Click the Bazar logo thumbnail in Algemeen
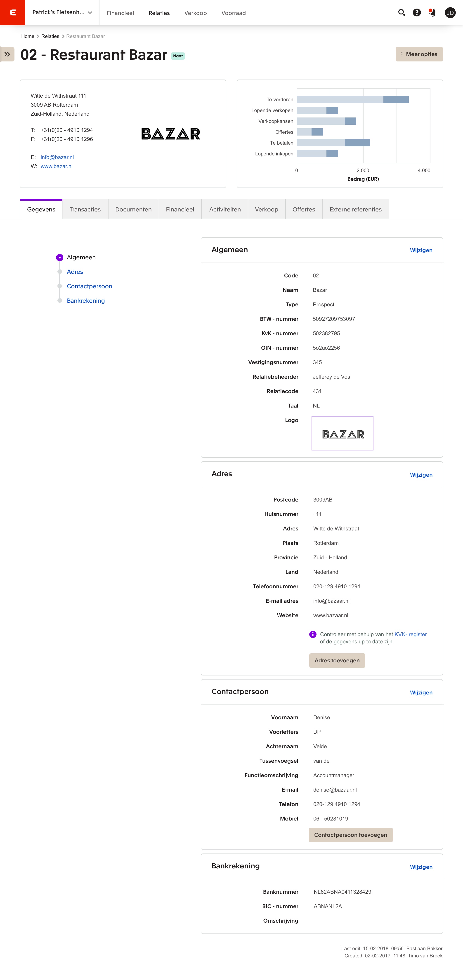This screenshot has height=980, width=463. click(x=342, y=433)
